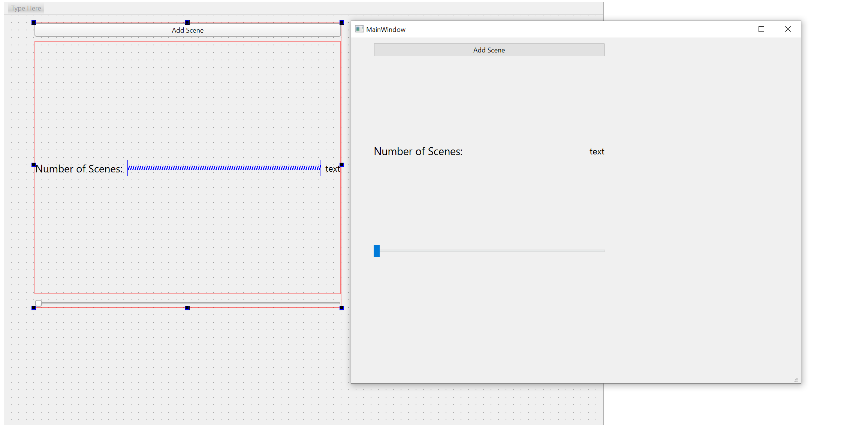Click Add Scene in the MainWindow preview
The height and width of the screenshot is (425, 868).
click(489, 50)
